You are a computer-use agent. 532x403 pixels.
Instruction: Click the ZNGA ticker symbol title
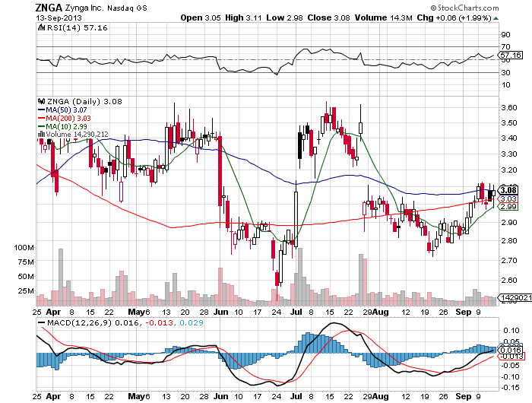click(49, 8)
